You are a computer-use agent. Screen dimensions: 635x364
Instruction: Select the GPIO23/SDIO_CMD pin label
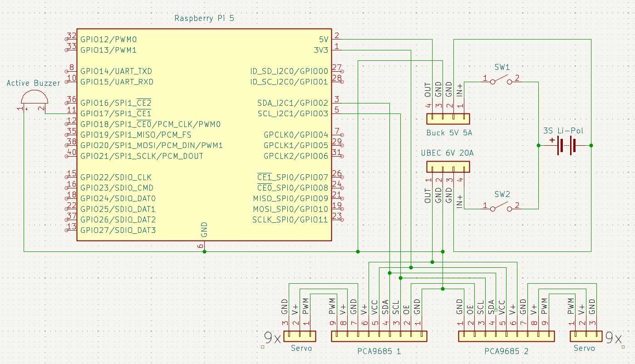coord(117,187)
